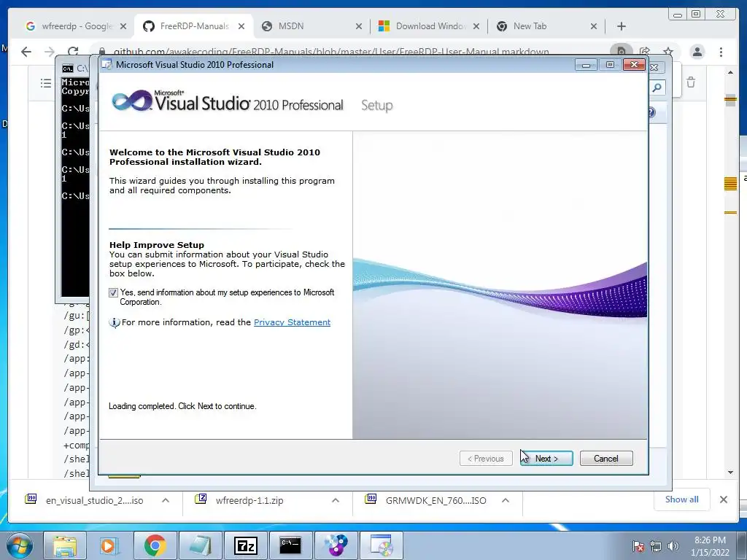
Task: Close the FreeRDP-Manuals tab
Action: 241,27
